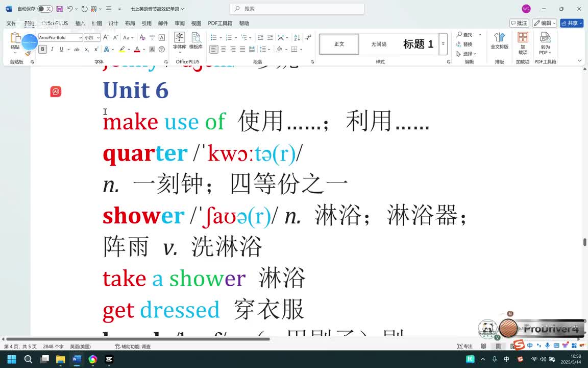Click the Save icon in title bar
This screenshot has width=588, height=368.
pos(59,9)
